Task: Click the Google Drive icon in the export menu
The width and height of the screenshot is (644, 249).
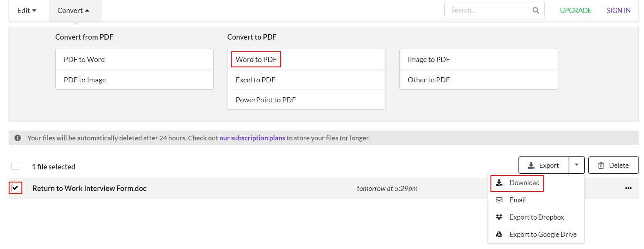Action: [x=499, y=234]
